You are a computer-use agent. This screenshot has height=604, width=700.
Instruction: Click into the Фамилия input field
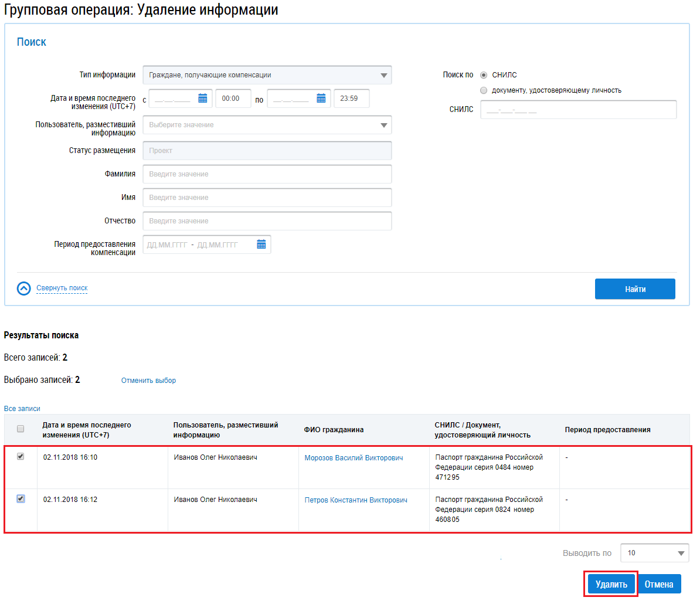point(267,174)
